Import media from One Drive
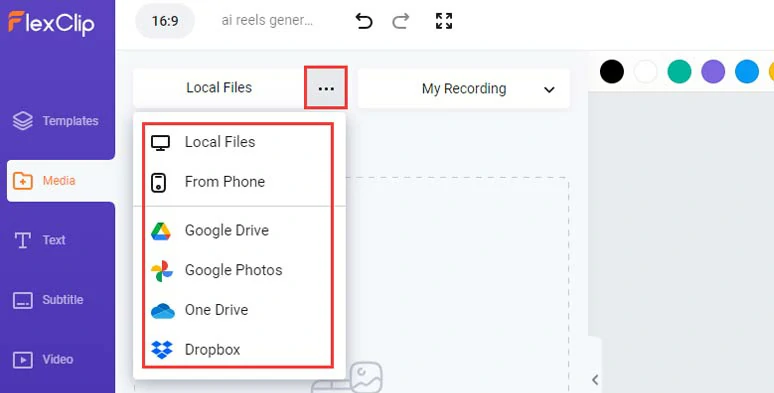Screen dimensions: 774x393 tap(238, 310)
